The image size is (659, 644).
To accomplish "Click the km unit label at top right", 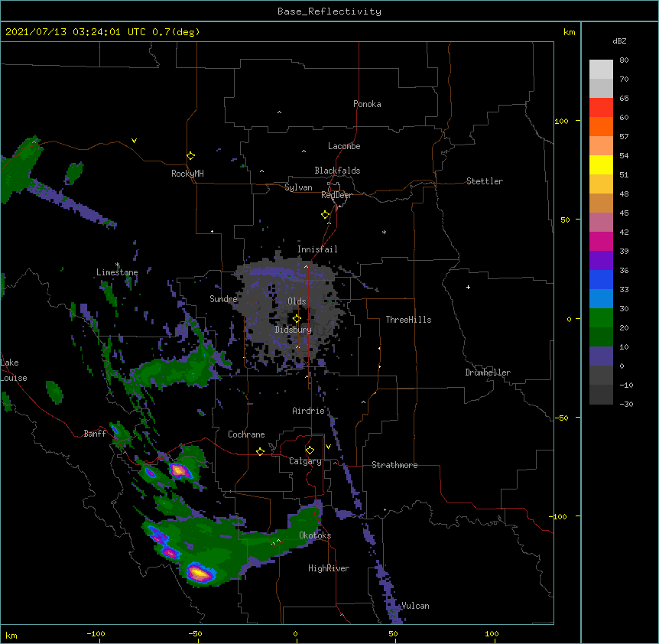I will pos(569,32).
